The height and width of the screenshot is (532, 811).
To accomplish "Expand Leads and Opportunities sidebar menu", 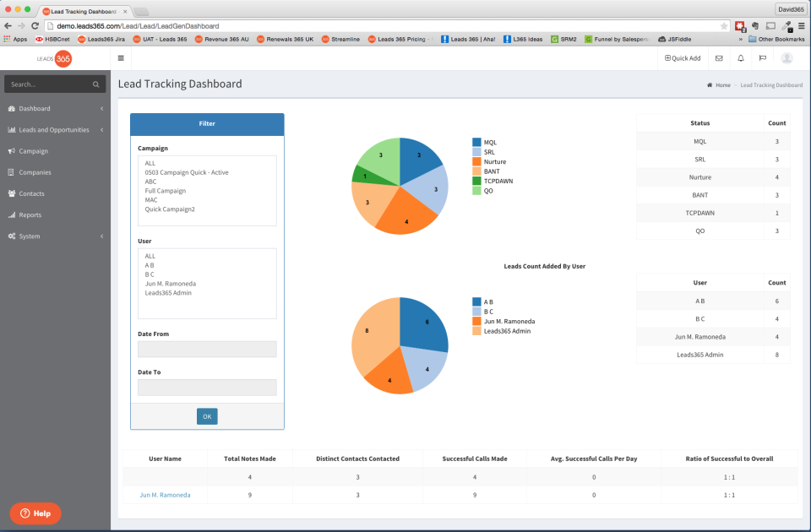I will coord(56,130).
